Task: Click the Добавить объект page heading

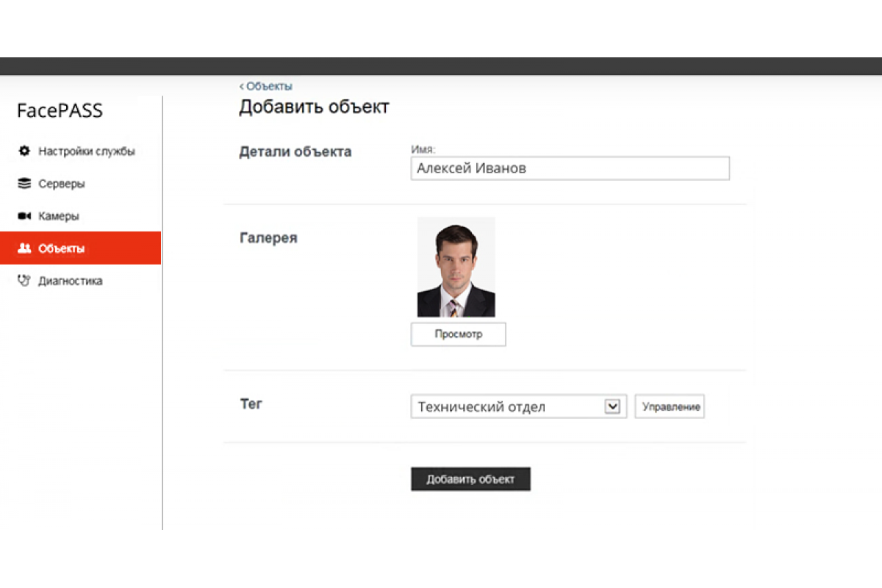Action: tap(314, 107)
